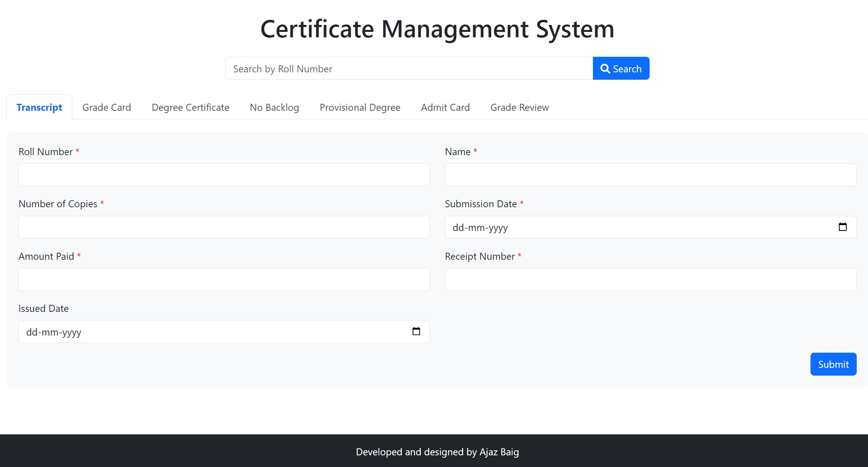Click the Receipt Number input field
The height and width of the screenshot is (467, 868).
click(650, 279)
